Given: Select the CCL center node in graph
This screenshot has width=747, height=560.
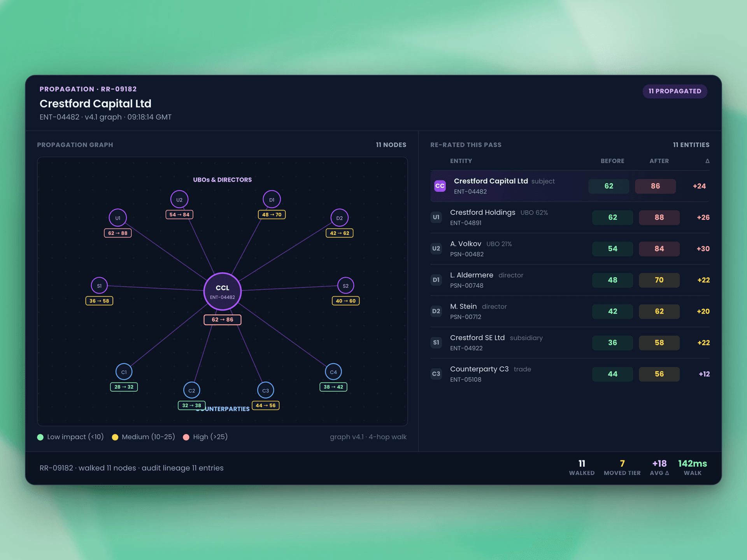Looking at the screenshot, I should (x=222, y=291).
